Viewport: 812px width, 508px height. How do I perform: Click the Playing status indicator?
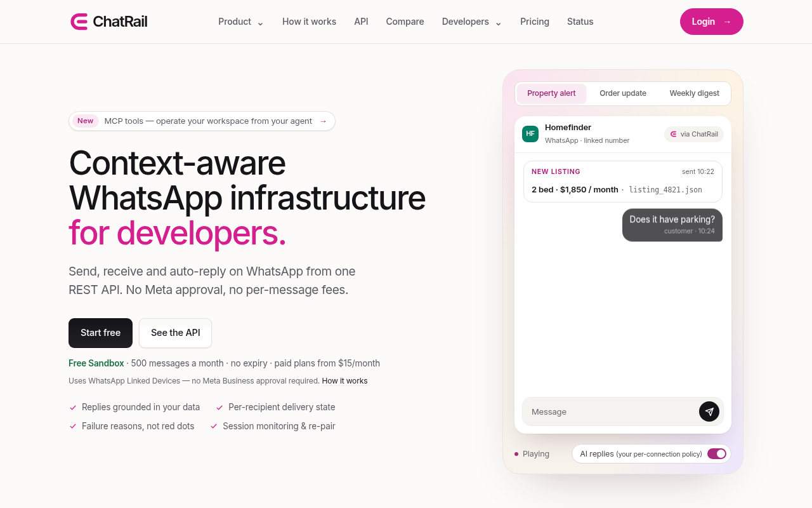[532, 454]
